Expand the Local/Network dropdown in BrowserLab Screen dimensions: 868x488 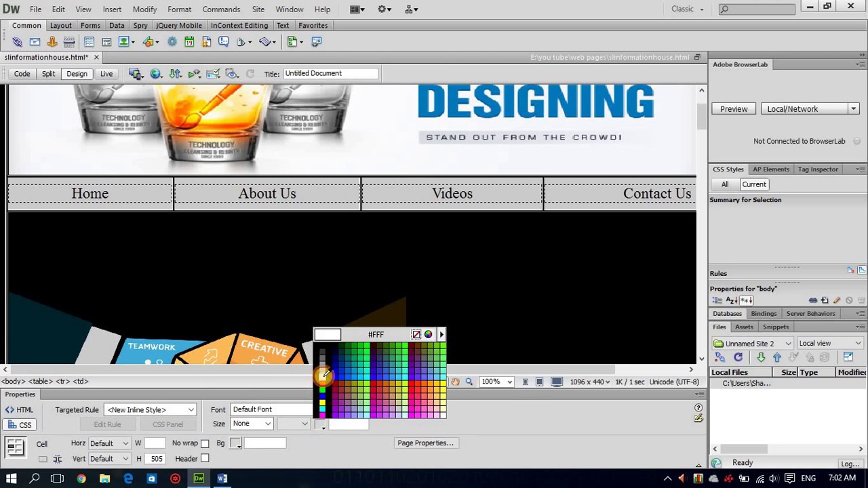tap(810, 109)
